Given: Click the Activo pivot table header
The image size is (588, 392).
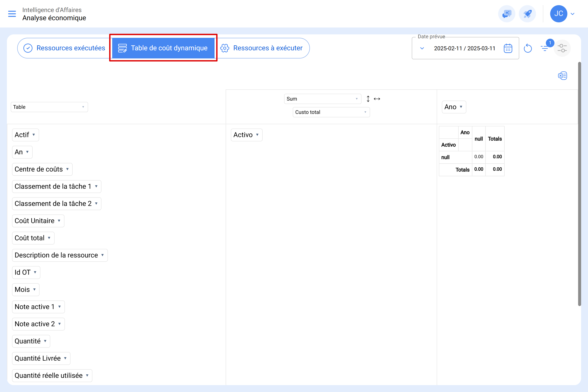Looking at the screenshot, I should click(x=449, y=145).
